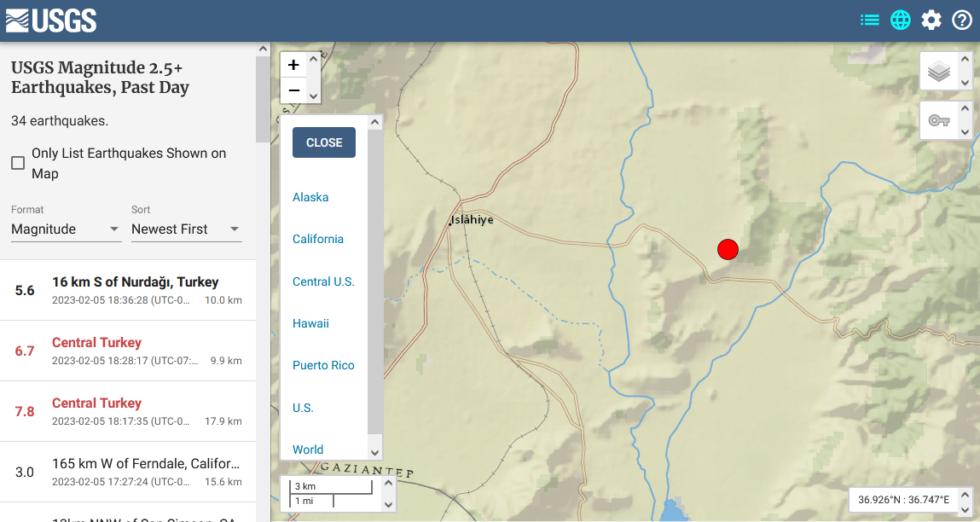Open the map globe icon in header
980x522 pixels.
pyautogui.click(x=900, y=20)
